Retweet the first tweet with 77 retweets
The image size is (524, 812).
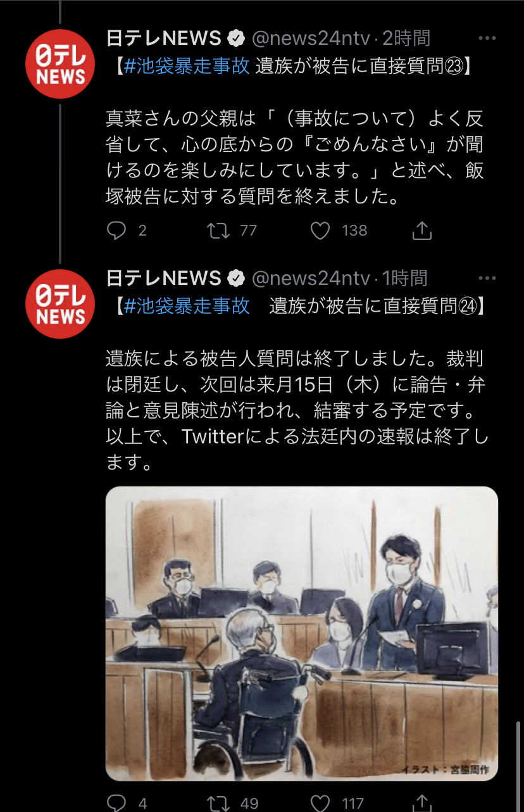(219, 230)
